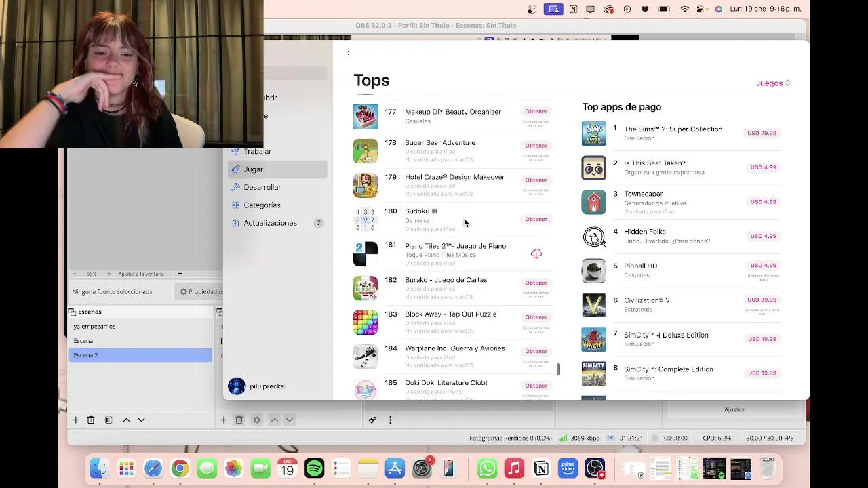Open scene filters icon in OBS

coord(108,420)
